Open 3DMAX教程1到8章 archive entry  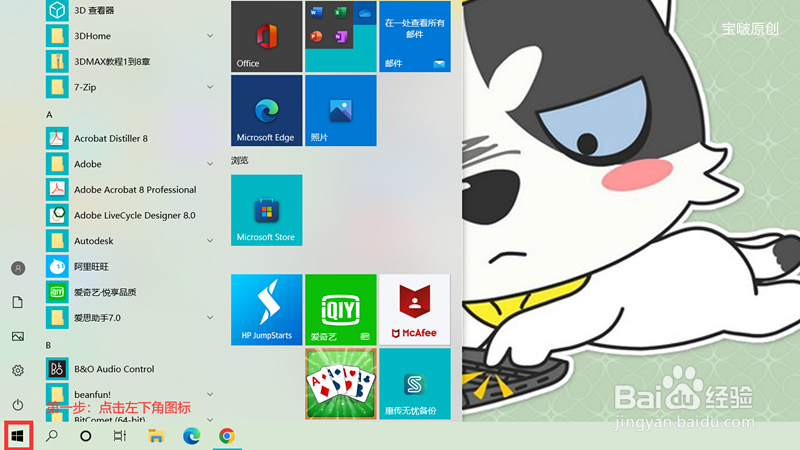pyautogui.click(x=130, y=61)
